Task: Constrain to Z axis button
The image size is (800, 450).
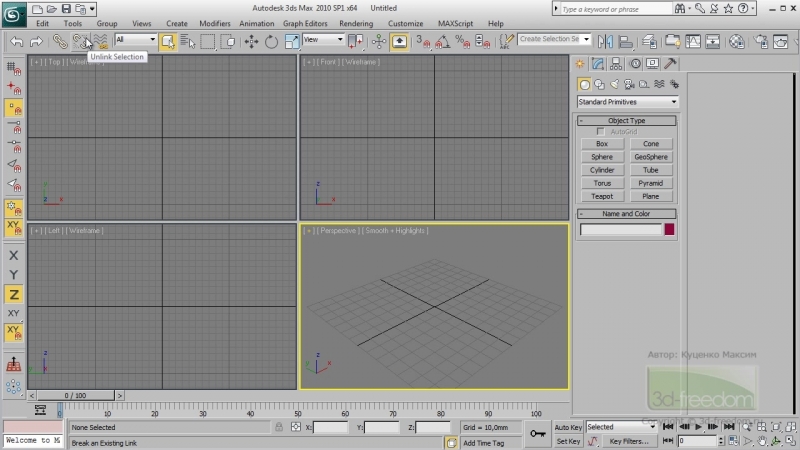Action: click(14, 294)
